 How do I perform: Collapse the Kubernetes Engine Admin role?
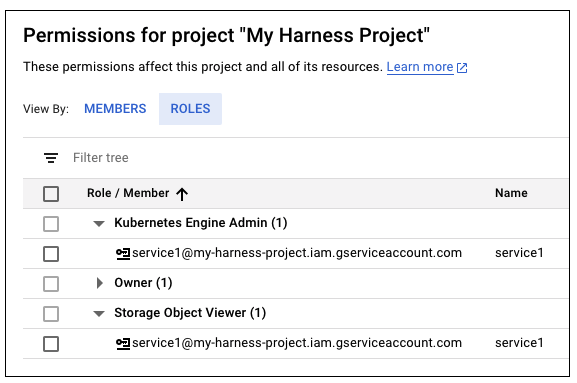pyautogui.click(x=99, y=223)
